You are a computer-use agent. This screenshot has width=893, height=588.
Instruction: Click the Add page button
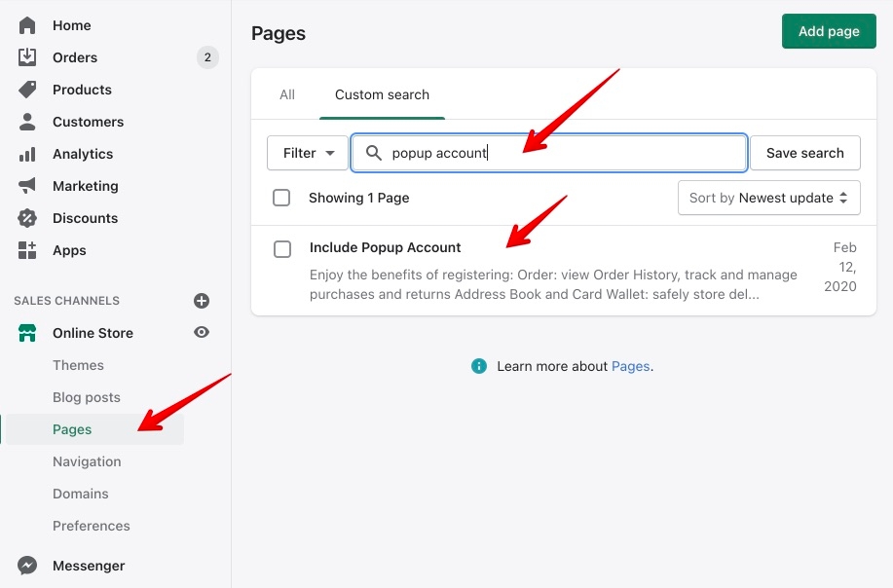coord(829,31)
